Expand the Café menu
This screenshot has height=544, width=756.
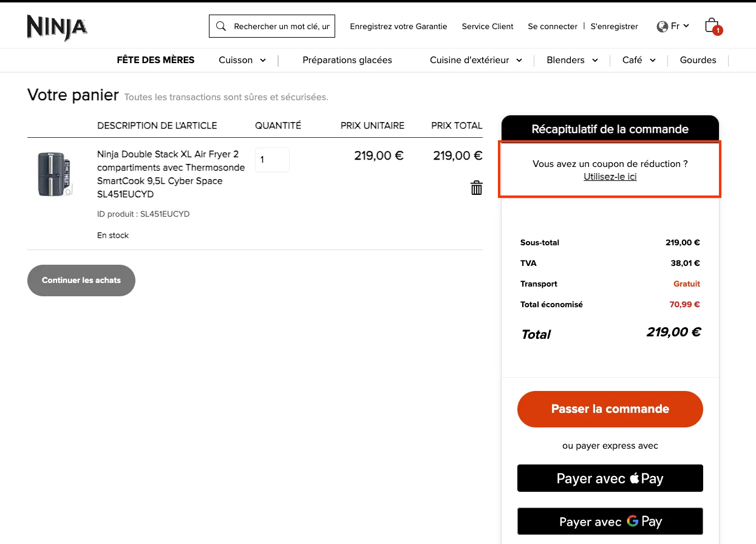639,60
